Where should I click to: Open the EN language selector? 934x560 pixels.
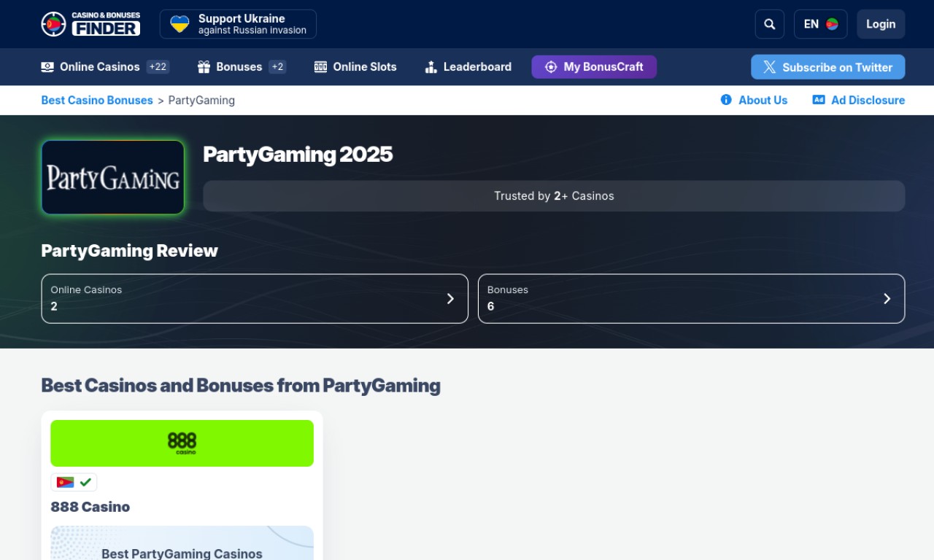click(x=820, y=24)
